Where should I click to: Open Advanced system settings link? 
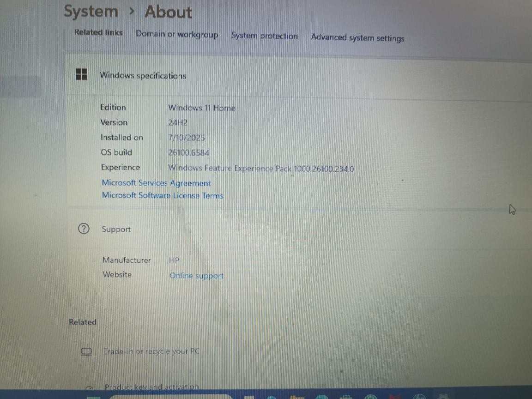pyautogui.click(x=357, y=38)
